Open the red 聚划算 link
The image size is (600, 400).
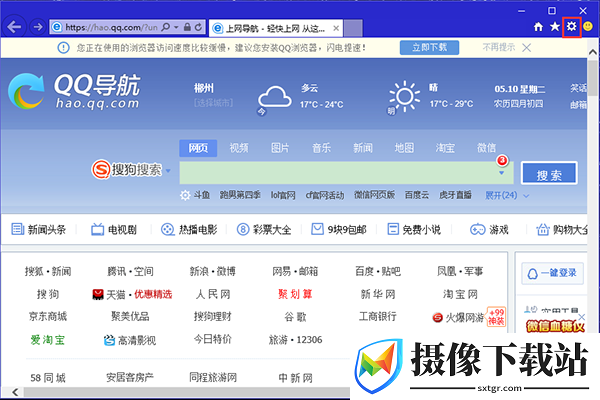(295, 294)
